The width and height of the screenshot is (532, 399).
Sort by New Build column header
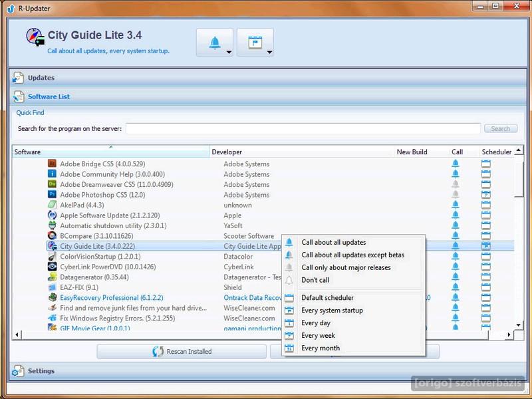point(422,152)
